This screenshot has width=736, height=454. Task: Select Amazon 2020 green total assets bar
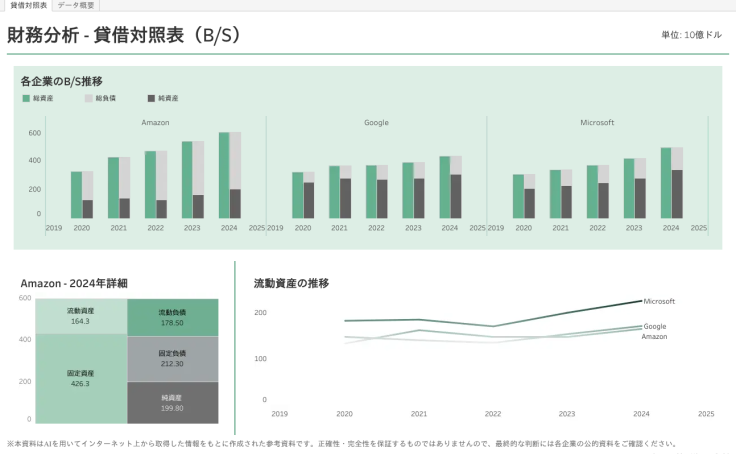pyautogui.click(x=77, y=195)
